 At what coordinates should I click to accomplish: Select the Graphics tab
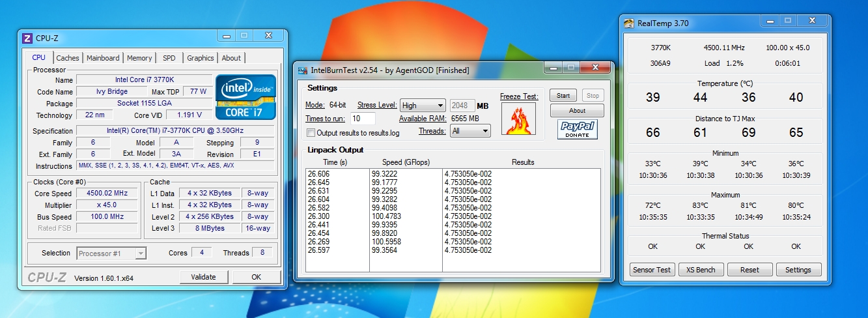(201, 58)
